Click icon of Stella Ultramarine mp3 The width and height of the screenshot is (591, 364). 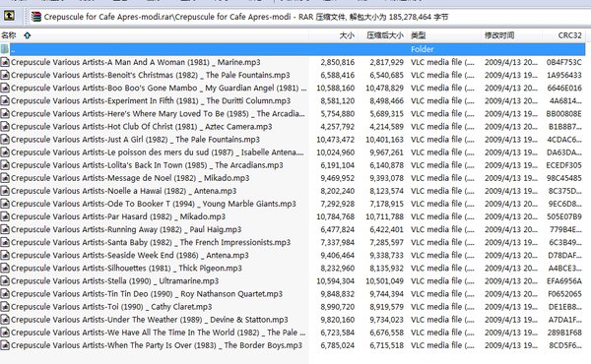click(5, 280)
